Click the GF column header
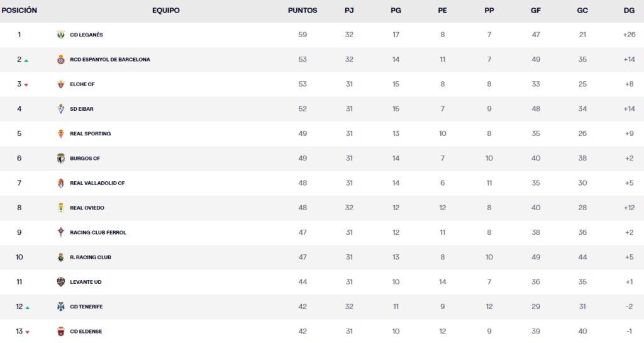 click(536, 11)
